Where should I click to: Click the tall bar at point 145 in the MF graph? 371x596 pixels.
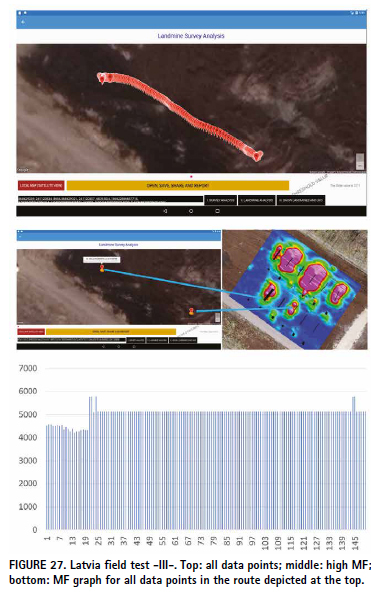[x=354, y=463]
